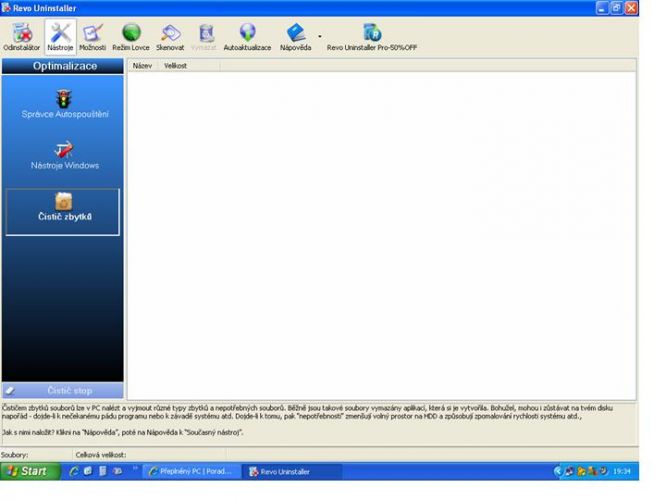The height and width of the screenshot is (500, 666).
Task: Click the third quick launch icon
Action: tap(102, 471)
